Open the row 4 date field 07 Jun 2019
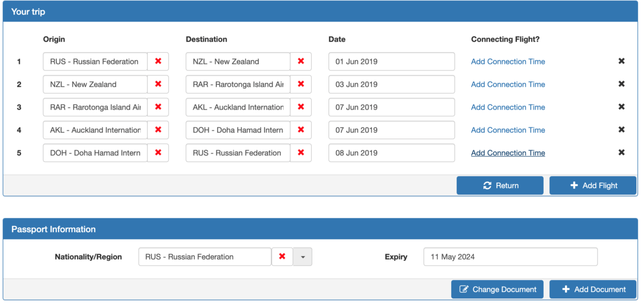The height and width of the screenshot is (304, 644). point(392,130)
